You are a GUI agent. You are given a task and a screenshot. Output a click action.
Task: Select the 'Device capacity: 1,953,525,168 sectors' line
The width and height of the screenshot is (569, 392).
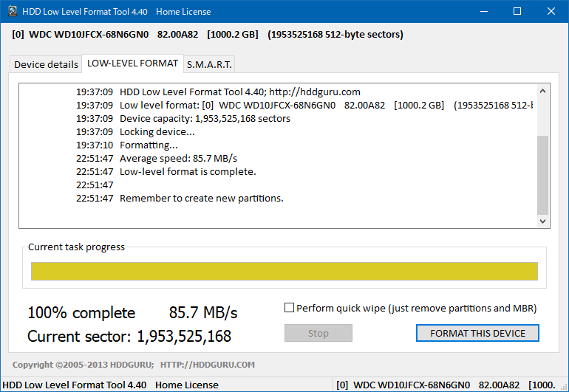click(x=205, y=119)
